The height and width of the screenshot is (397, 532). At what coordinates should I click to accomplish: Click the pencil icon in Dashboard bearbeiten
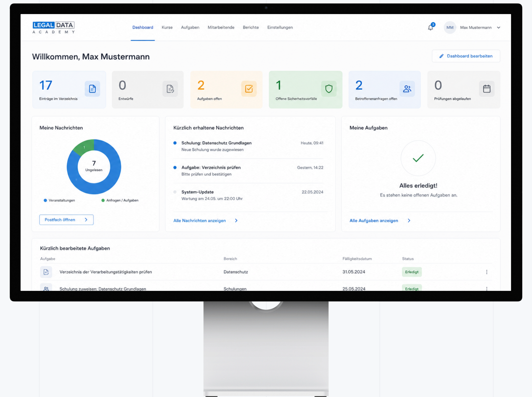[x=442, y=56]
